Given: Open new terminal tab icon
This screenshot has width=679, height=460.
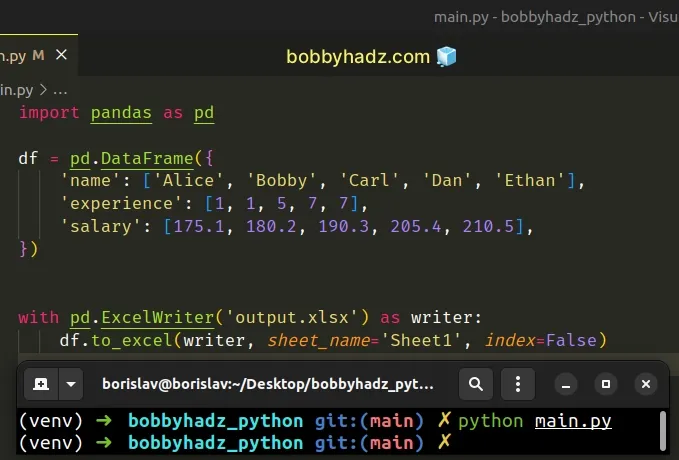Looking at the screenshot, I should tap(41, 384).
